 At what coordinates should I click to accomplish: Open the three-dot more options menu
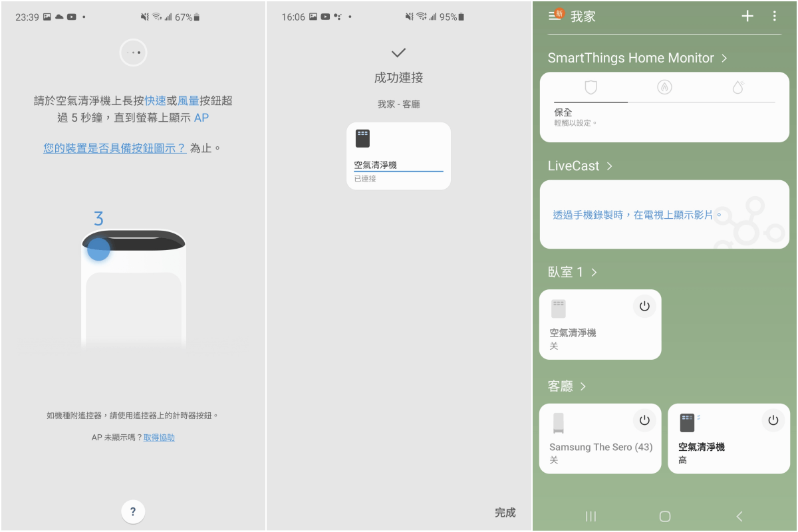(x=774, y=16)
